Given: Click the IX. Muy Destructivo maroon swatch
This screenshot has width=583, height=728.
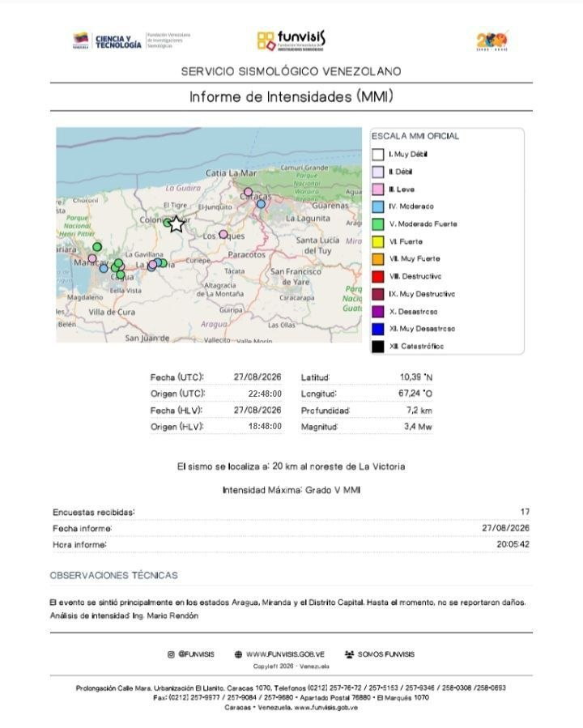Looking at the screenshot, I should click(x=378, y=294).
